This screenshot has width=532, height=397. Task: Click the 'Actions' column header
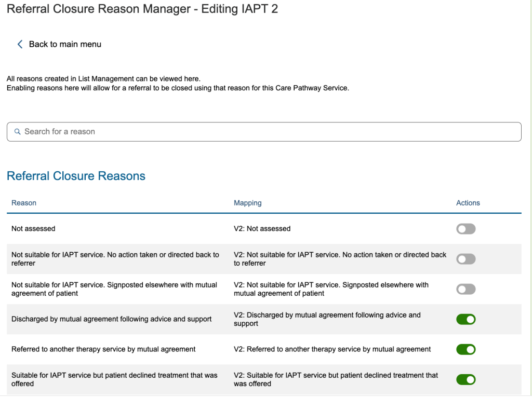pyautogui.click(x=468, y=203)
